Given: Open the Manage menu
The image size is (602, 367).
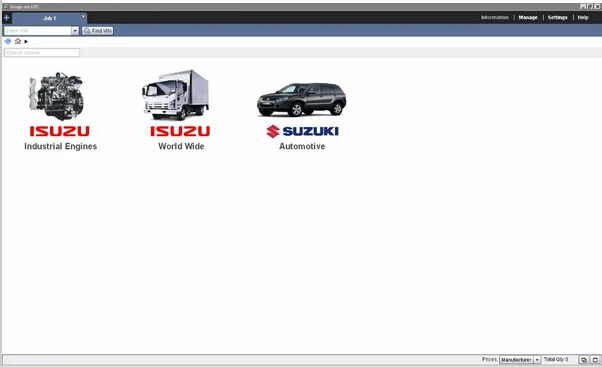Looking at the screenshot, I should [x=528, y=18].
